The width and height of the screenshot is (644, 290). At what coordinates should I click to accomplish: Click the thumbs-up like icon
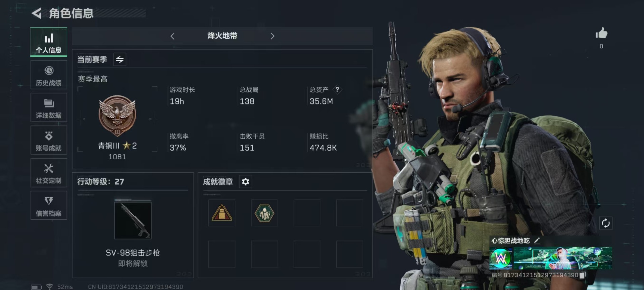coord(601,33)
